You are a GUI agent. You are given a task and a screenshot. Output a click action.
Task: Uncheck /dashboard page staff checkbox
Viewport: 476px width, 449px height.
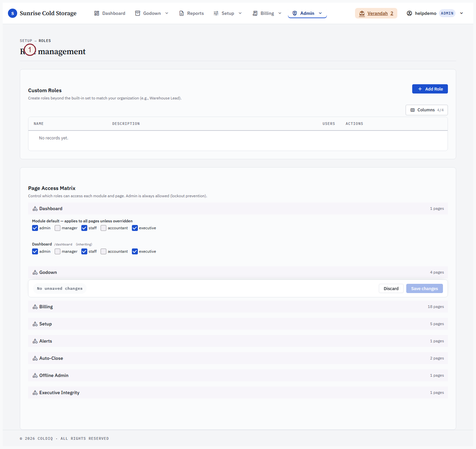[x=84, y=251]
